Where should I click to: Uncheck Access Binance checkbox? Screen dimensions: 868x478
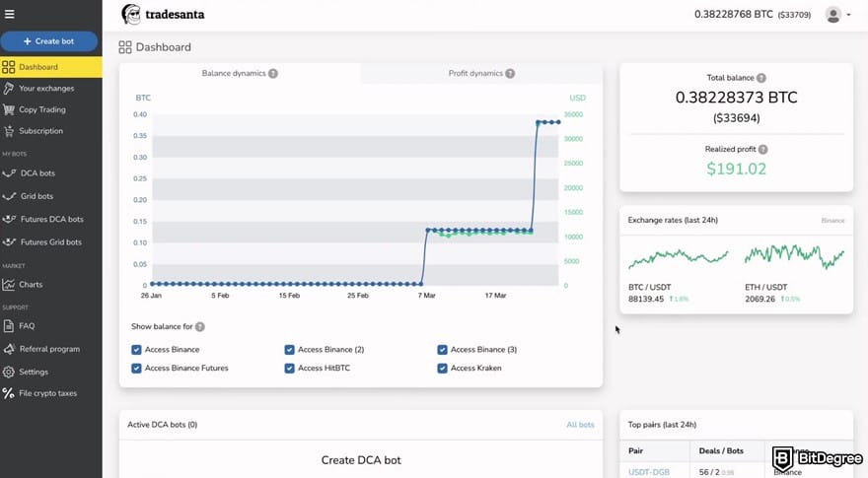click(136, 350)
